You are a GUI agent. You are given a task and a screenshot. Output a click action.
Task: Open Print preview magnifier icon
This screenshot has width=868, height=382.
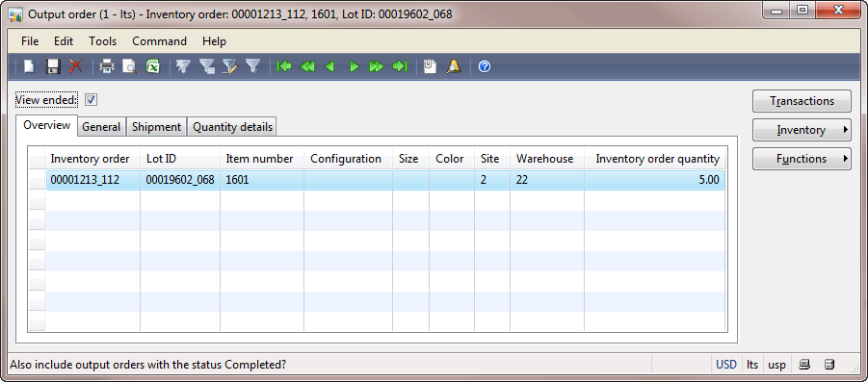[129, 67]
